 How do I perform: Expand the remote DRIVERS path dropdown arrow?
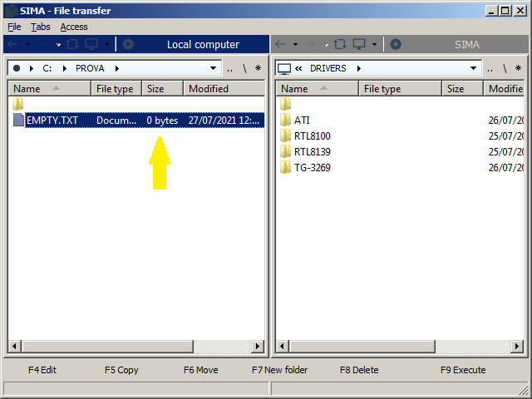click(474, 68)
